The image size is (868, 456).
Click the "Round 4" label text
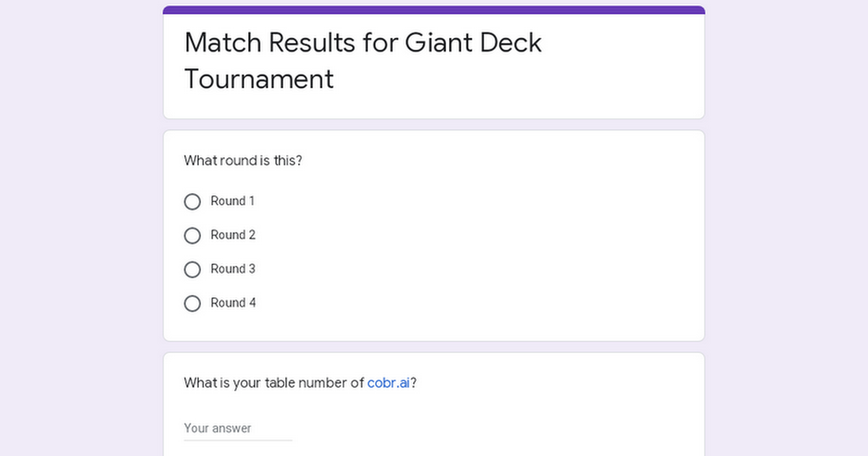coord(233,303)
